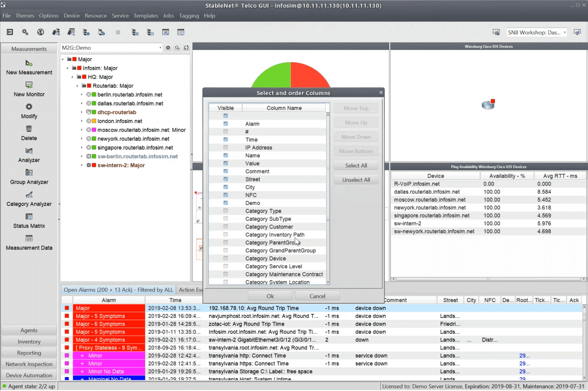Screen dimensions: 588x391
Task: Click the New Measurement icon in sidebar
Action: [x=29, y=63]
